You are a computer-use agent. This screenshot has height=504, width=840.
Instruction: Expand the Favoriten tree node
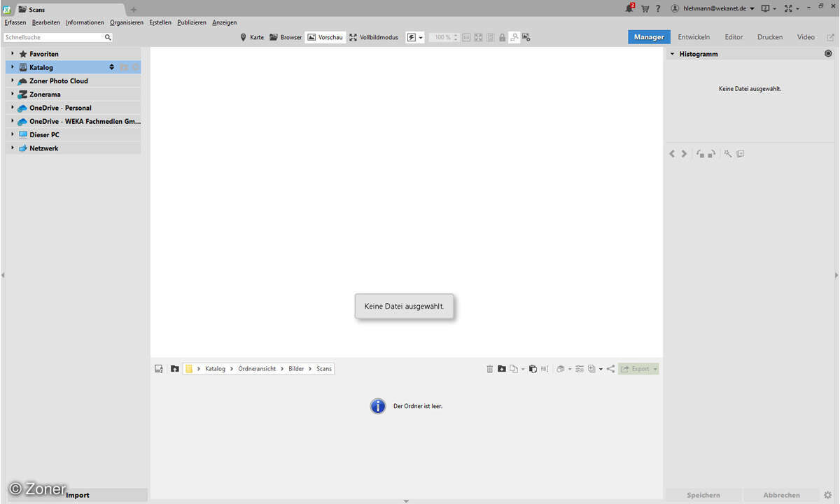13,54
